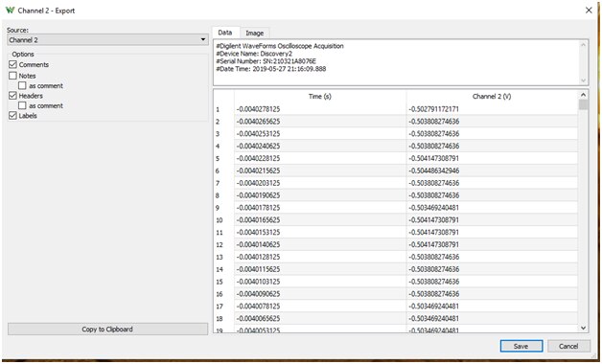This screenshot has width=602, height=364.
Task: Select time cell -0.0040178125
Action: coord(320,208)
